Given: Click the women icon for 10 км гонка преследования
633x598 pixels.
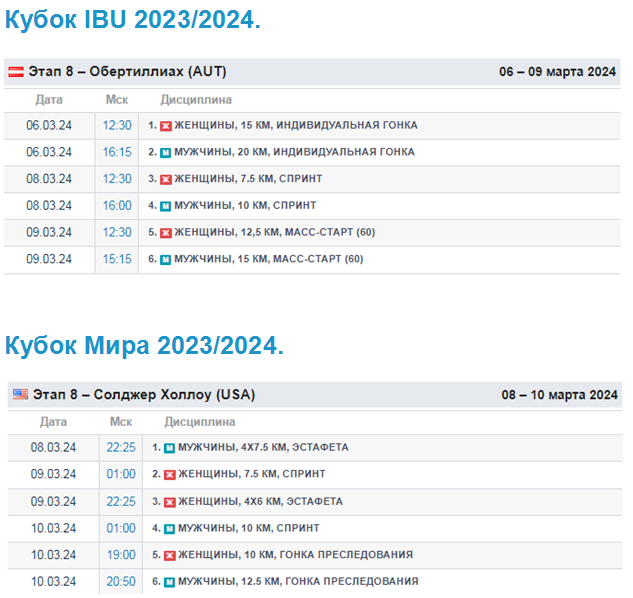Looking at the screenshot, I should (170, 555).
